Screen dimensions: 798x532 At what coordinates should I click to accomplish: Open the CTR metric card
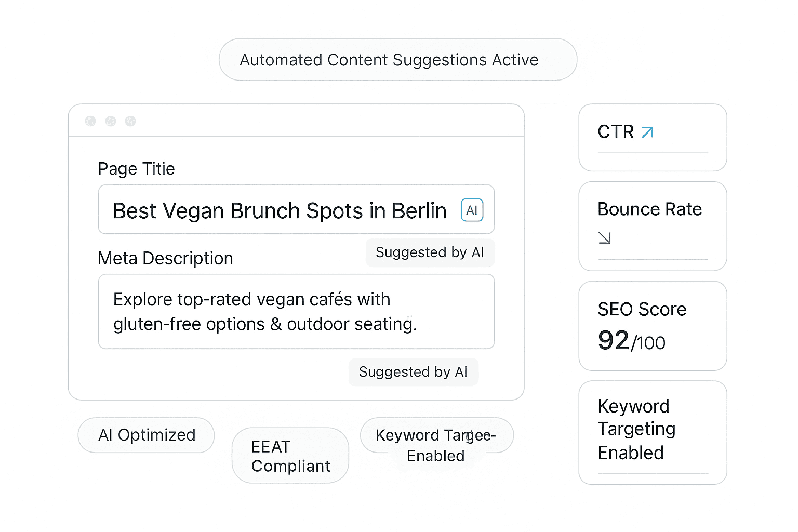pyautogui.click(x=653, y=138)
